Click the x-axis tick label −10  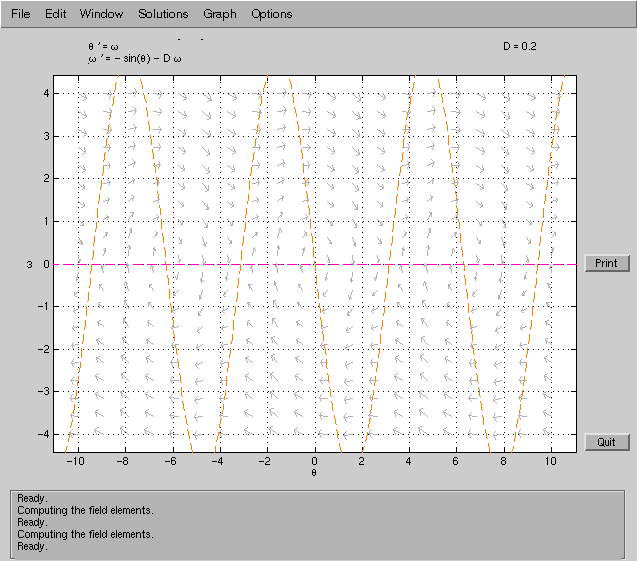pyautogui.click(x=76, y=461)
